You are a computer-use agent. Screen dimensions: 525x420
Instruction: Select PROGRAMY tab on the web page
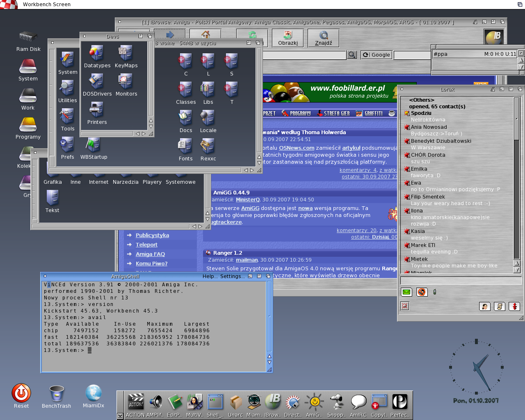tap(297, 113)
